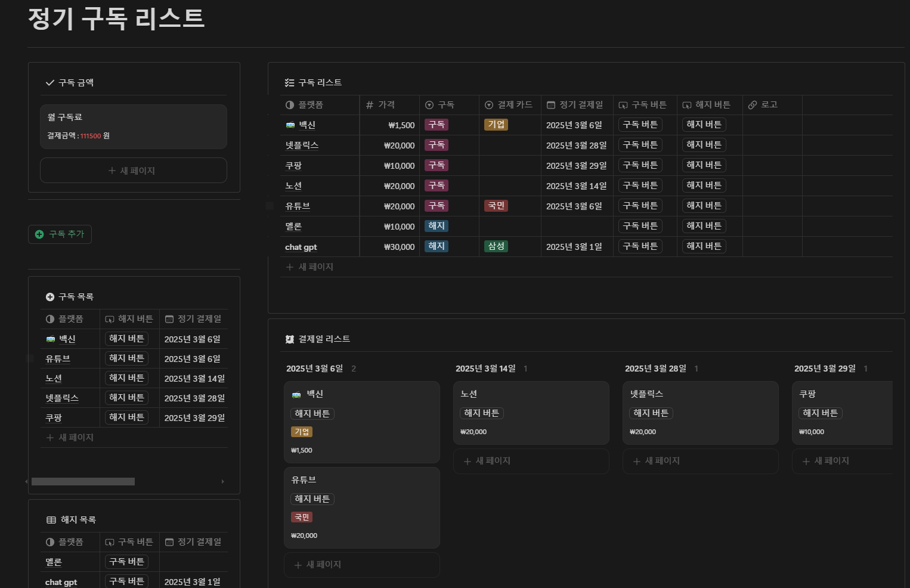Open the 구독 목록 view tab
Screen dimensions: 910x588
pyautogui.click(x=70, y=297)
